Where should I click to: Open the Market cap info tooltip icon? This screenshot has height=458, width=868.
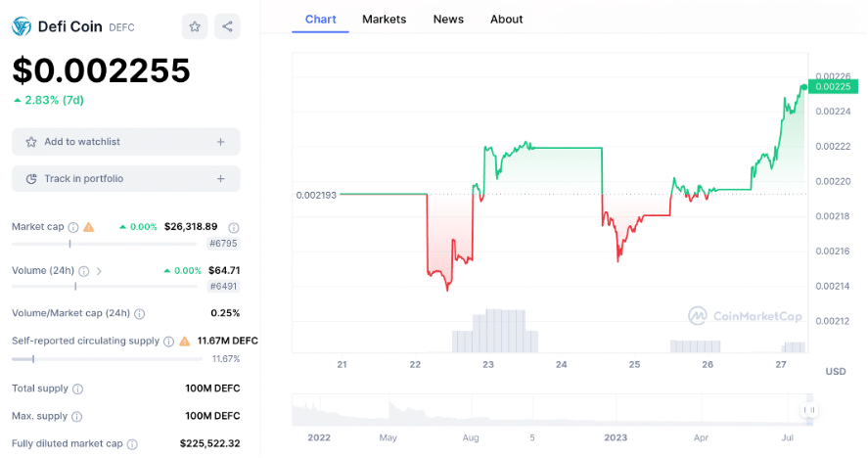[x=73, y=227]
